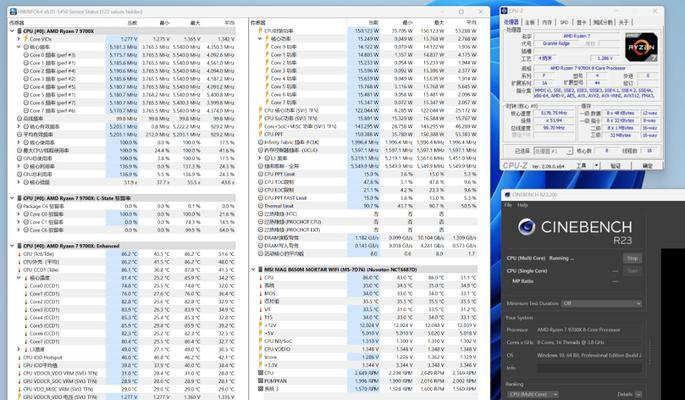Click the clock icon of Core 7 (perf #6)
The height and width of the screenshot is (400, 685).
click(x=26, y=110)
